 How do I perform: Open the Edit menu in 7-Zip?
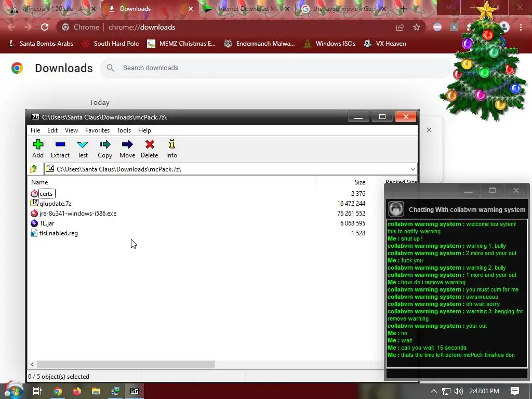[52, 130]
